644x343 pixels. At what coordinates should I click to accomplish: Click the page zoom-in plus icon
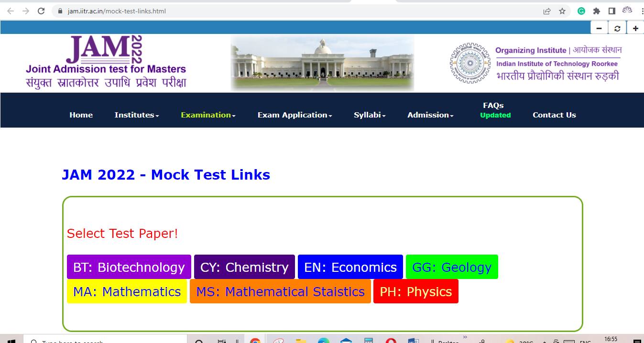pyautogui.click(x=635, y=27)
